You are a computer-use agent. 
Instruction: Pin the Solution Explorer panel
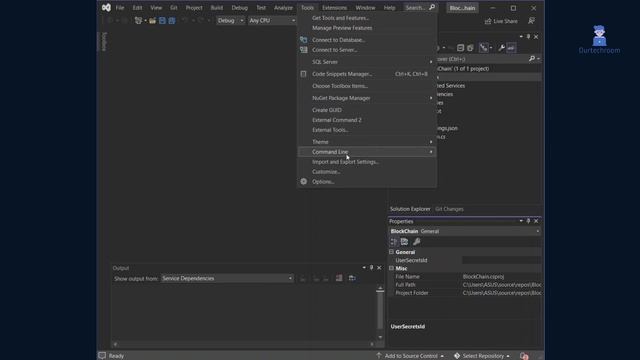(528, 37)
